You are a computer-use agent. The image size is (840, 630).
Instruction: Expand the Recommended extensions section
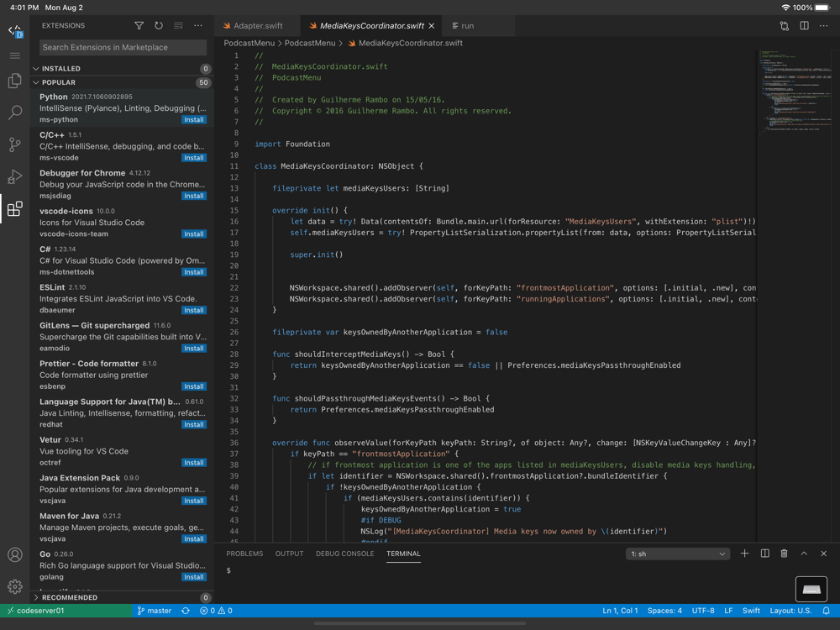[69, 597]
